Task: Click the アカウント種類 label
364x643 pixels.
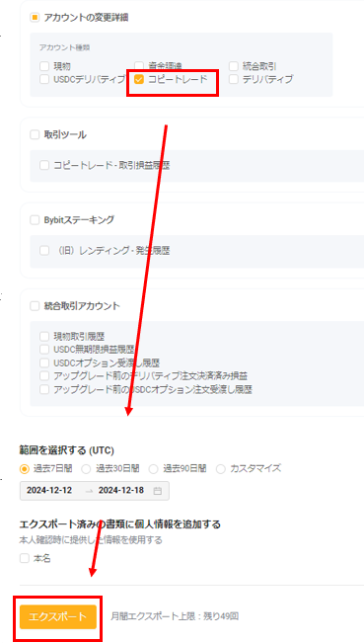Action: 65,47
